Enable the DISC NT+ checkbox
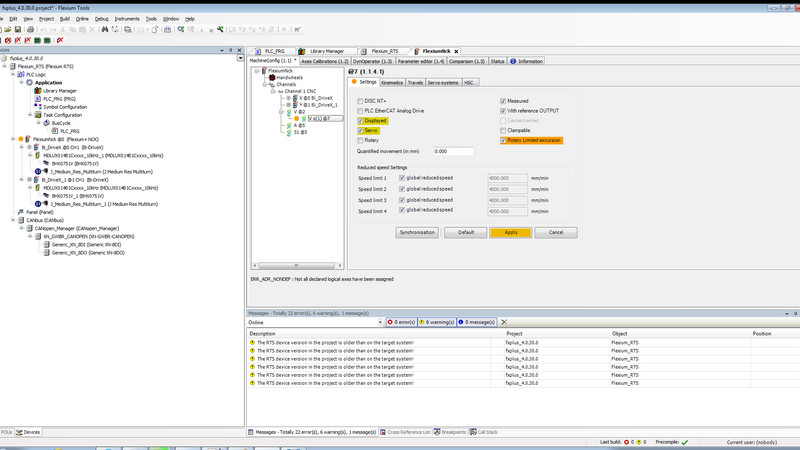 pyautogui.click(x=361, y=101)
